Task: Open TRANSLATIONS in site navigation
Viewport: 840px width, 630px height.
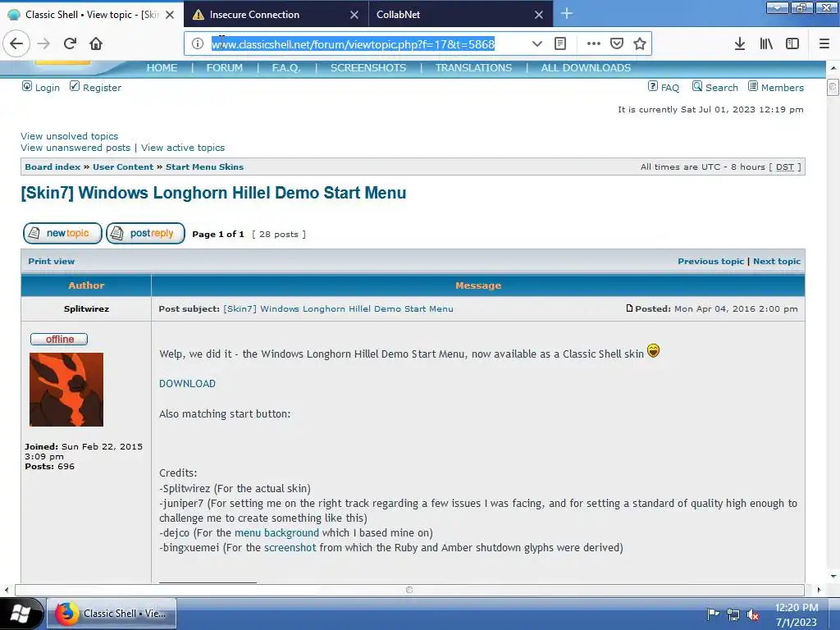Action: [x=473, y=67]
